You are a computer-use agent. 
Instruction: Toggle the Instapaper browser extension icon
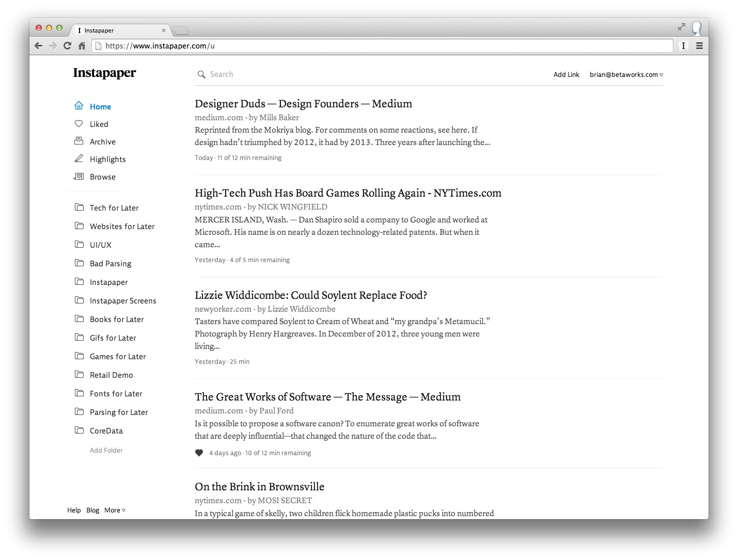pyautogui.click(x=683, y=45)
